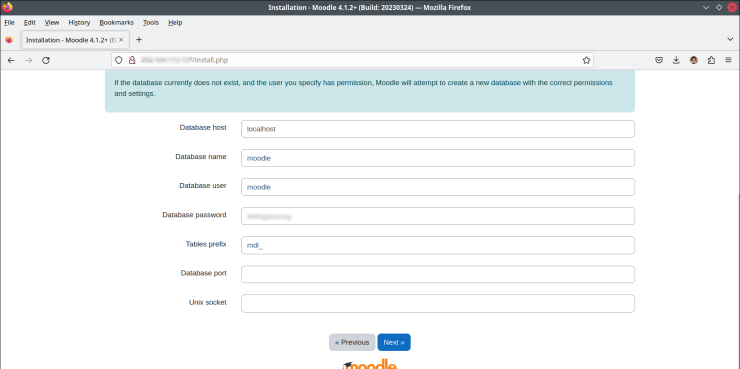Open the File menu
This screenshot has width=740, height=369.
point(9,22)
